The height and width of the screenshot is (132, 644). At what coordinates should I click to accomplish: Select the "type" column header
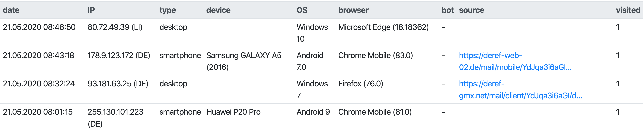(x=167, y=10)
